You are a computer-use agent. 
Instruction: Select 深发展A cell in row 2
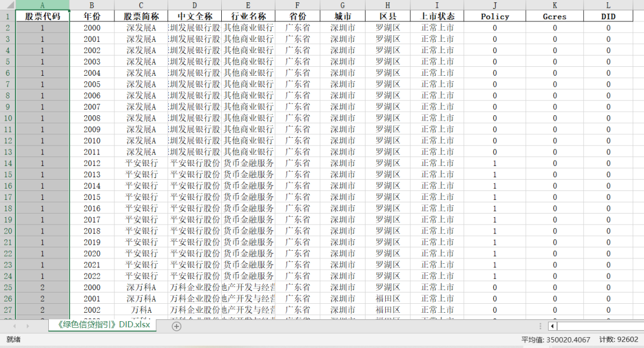[141, 27]
